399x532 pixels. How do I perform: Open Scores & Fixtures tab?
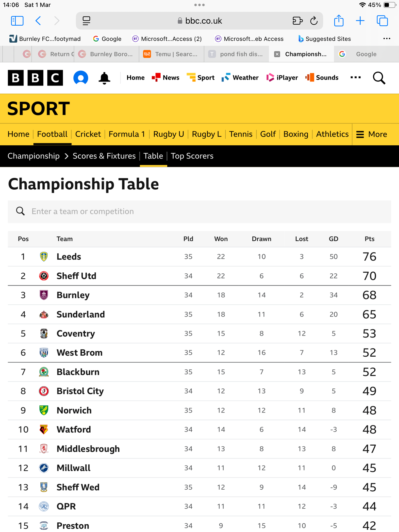104,156
